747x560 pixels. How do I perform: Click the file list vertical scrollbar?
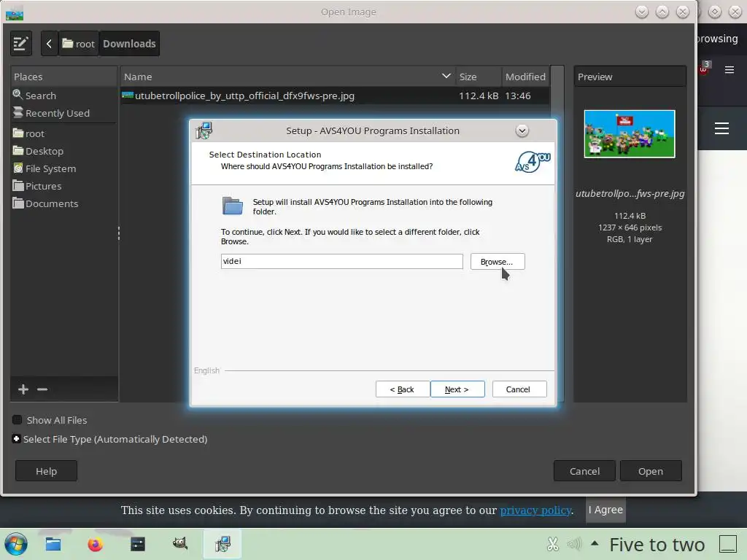(557, 233)
